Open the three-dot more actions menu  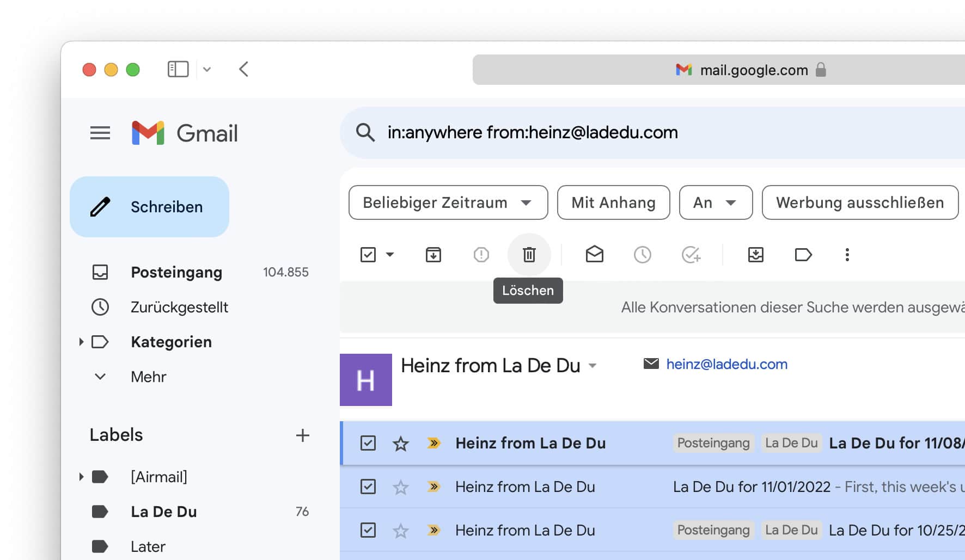[x=847, y=255]
